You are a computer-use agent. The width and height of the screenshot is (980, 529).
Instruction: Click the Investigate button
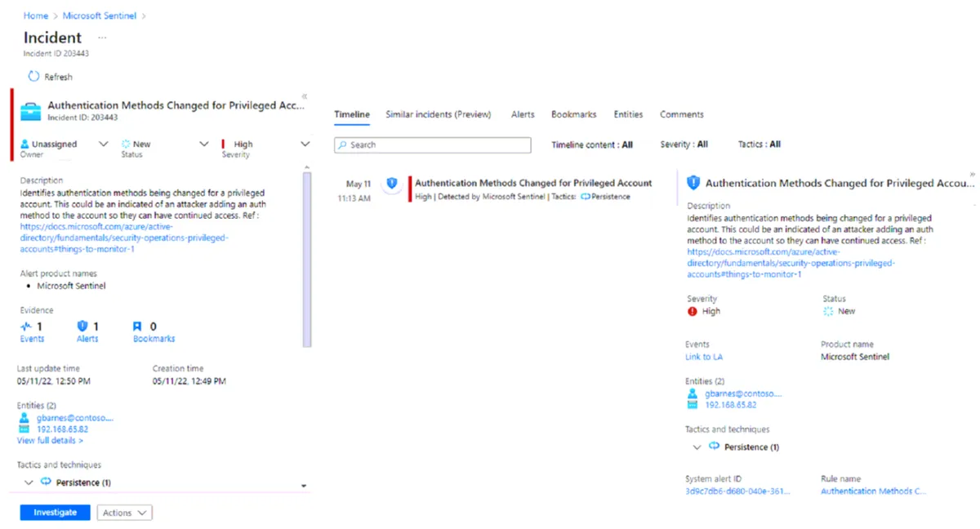(56, 513)
